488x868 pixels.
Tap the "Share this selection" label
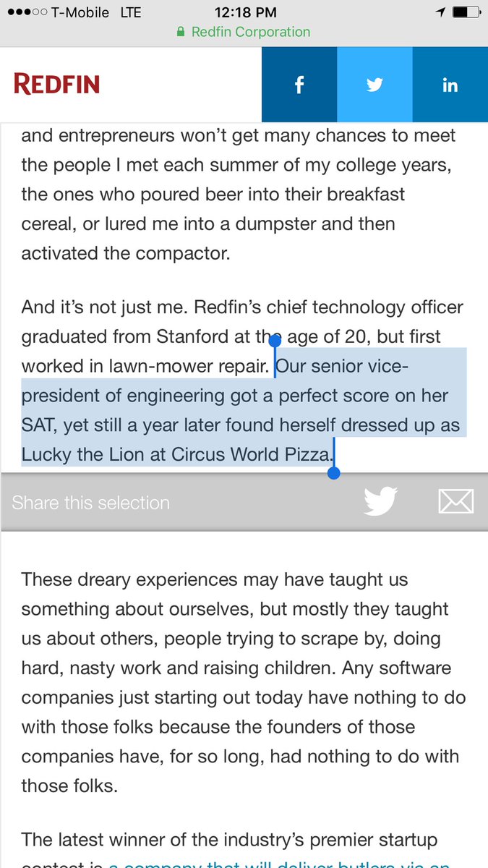pyautogui.click(x=91, y=503)
